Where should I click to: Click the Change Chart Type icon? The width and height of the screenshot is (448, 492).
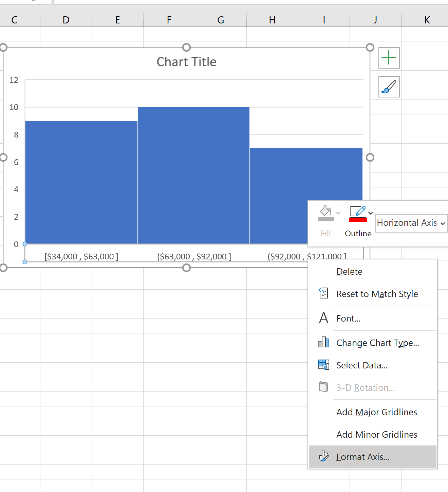click(323, 342)
